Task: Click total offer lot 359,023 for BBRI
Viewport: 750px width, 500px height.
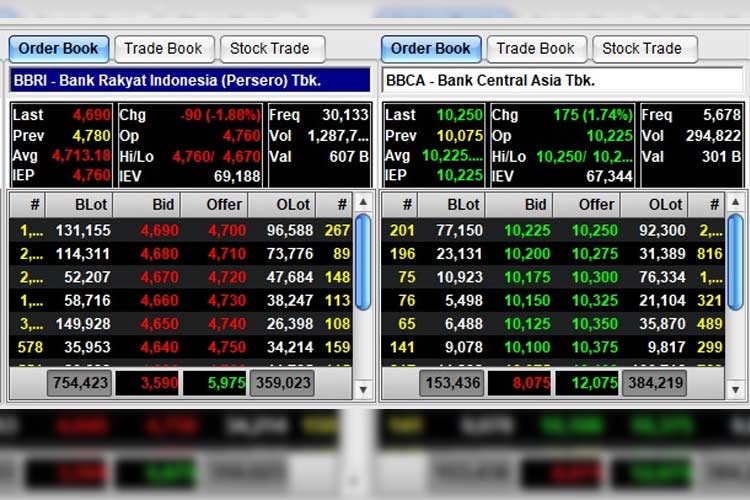Action: [x=282, y=383]
